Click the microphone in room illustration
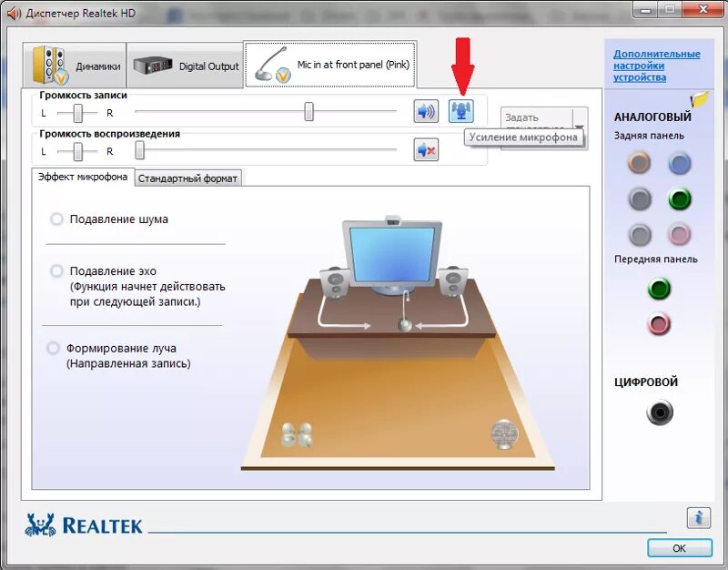 [406, 311]
